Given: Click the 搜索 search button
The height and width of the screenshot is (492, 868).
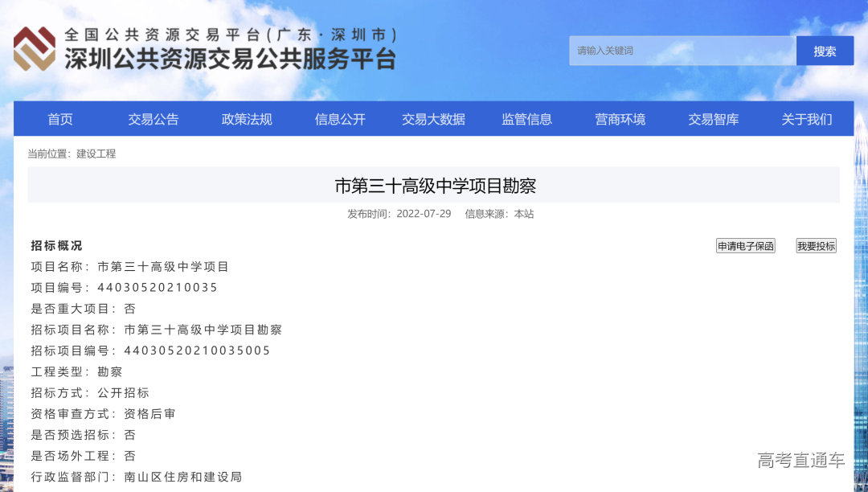Looking at the screenshot, I should (x=825, y=50).
